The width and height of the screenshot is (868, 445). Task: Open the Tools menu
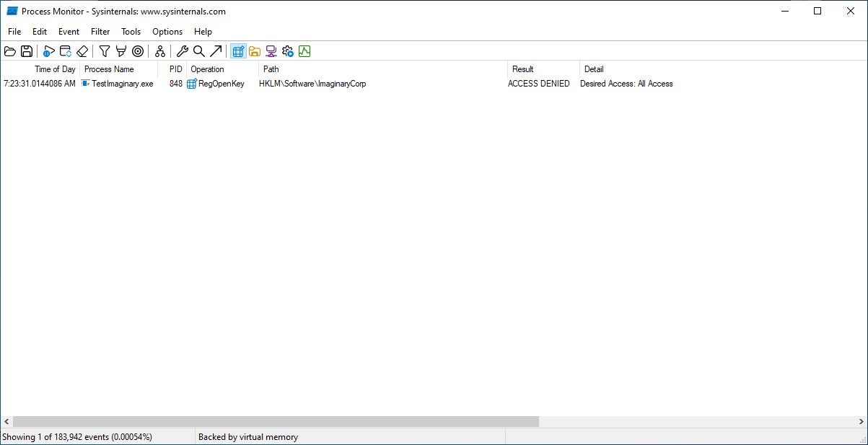click(131, 32)
